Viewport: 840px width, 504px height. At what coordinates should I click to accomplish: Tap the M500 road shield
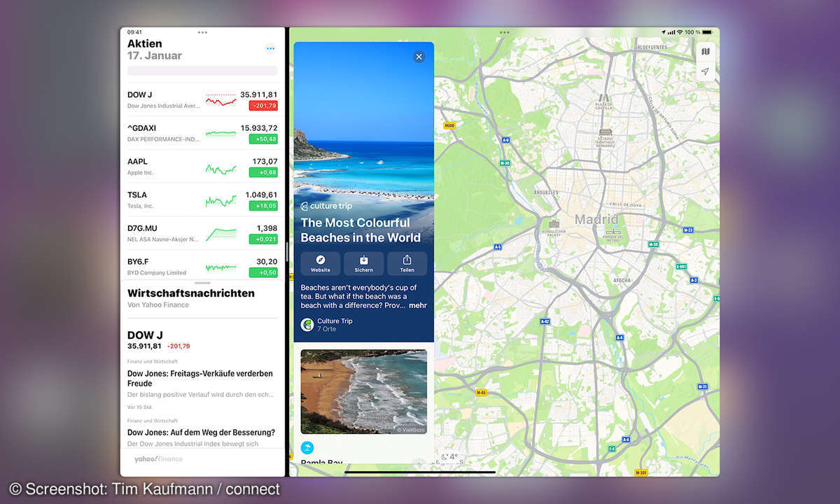point(449,125)
